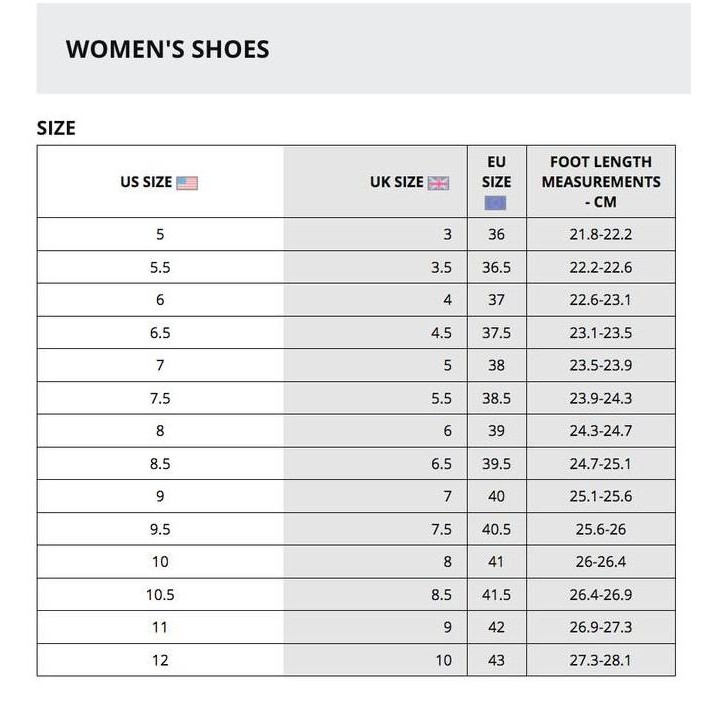Select EU size 41.5 cell
This screenshot has width=710, height=710.
(496, 594)
